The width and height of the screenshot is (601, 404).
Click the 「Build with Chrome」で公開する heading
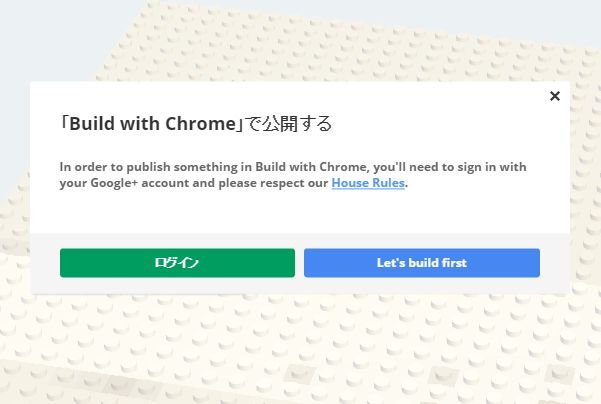click(196, 123)
